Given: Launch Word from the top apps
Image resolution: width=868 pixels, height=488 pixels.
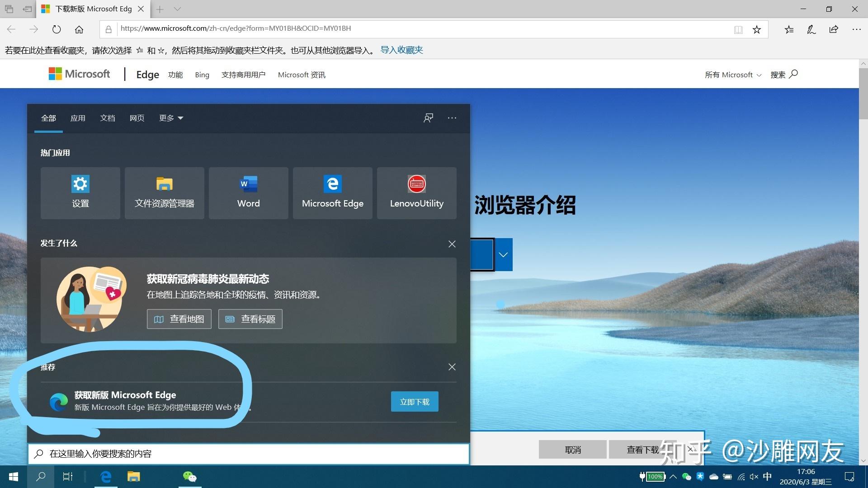Looking at the screenshot, I should (248, 193).
